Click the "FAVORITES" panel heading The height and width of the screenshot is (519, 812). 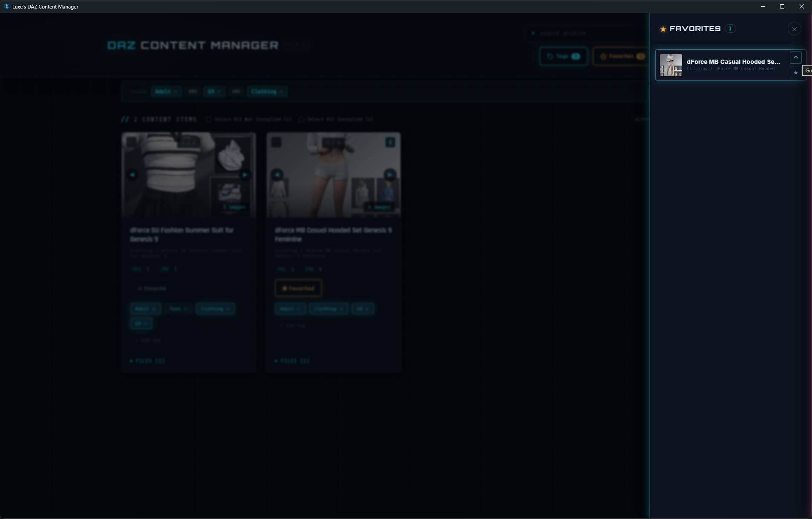695,29
